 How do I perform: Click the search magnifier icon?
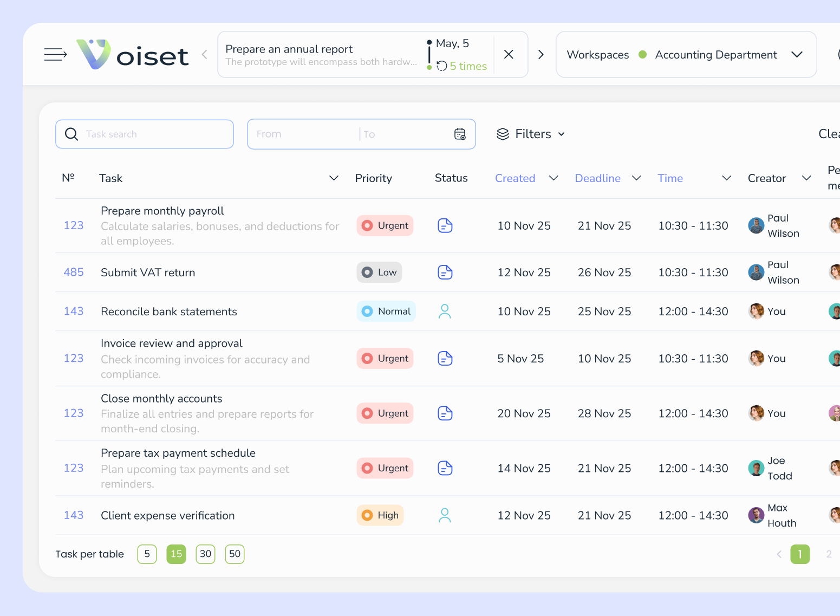(71, 134)
